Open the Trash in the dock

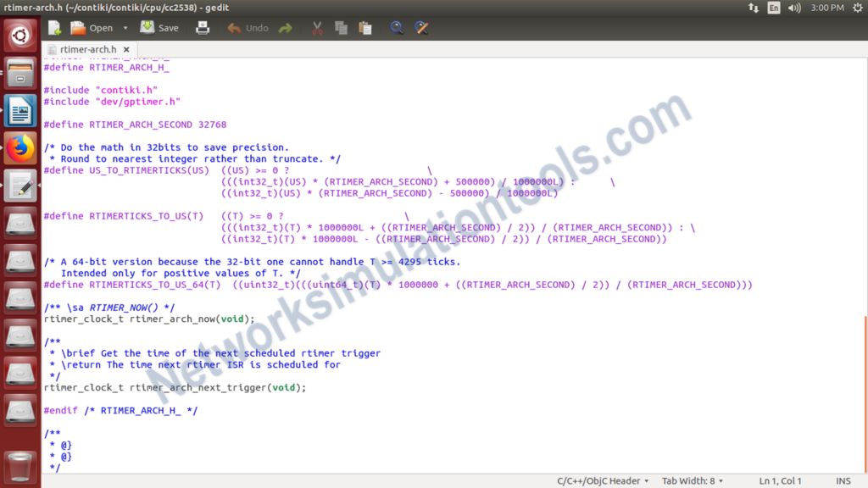point(20,467)
